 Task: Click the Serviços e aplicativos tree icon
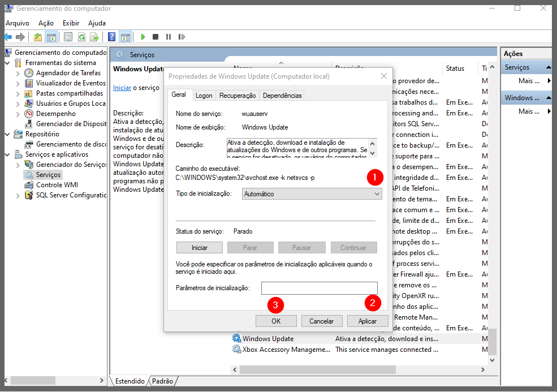18,154
